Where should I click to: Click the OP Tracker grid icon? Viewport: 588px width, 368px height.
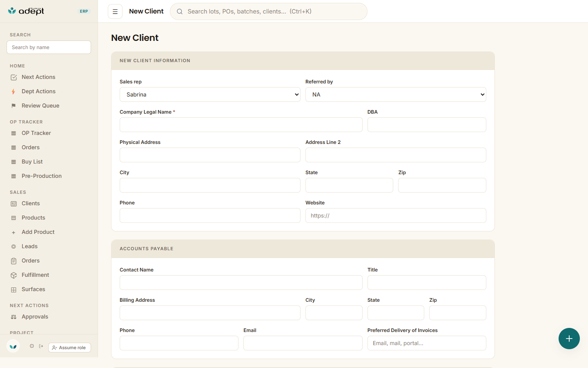coord(13,133)
